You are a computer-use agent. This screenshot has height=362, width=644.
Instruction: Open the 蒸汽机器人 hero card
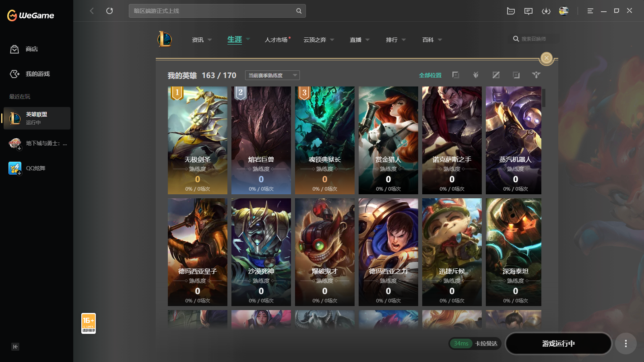point(514,140)
